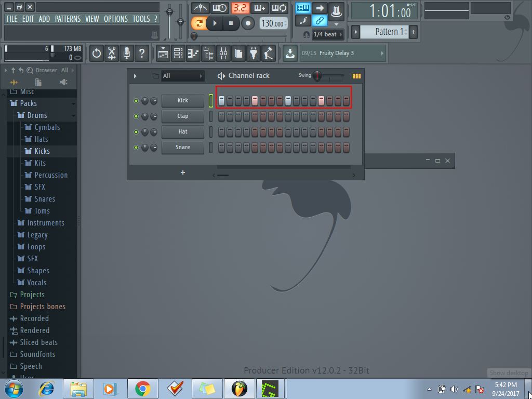Open the Mixer from the toolbar
The width and height of the screenshot is (532, 399).
point(223,53)
